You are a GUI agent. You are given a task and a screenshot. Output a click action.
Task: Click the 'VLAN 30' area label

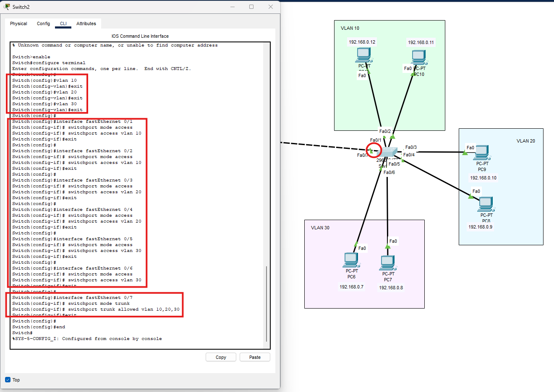point(320,228)
